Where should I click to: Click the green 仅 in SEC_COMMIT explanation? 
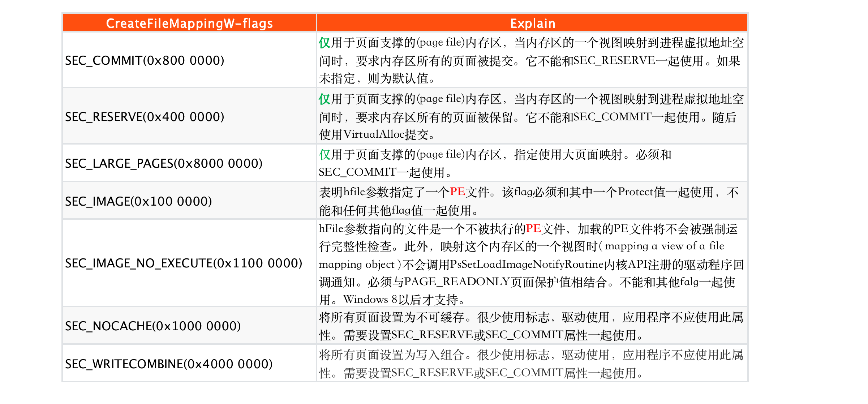click(x=324, y=43)
